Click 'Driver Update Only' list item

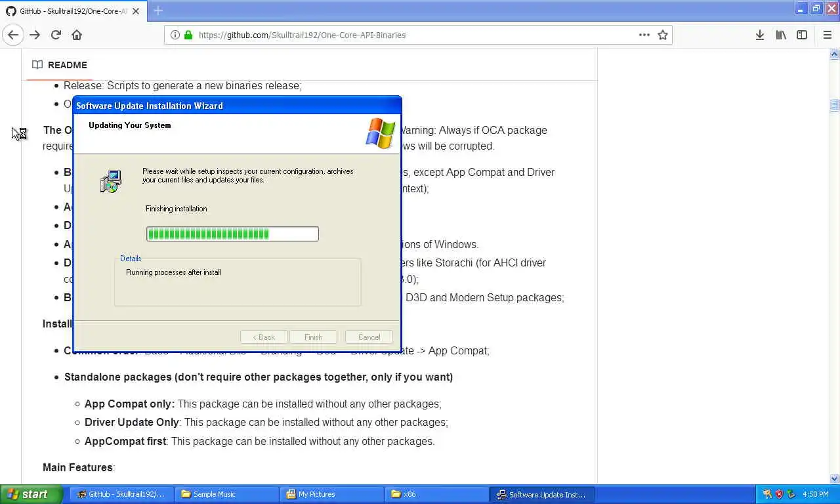(x=266, y=423)
